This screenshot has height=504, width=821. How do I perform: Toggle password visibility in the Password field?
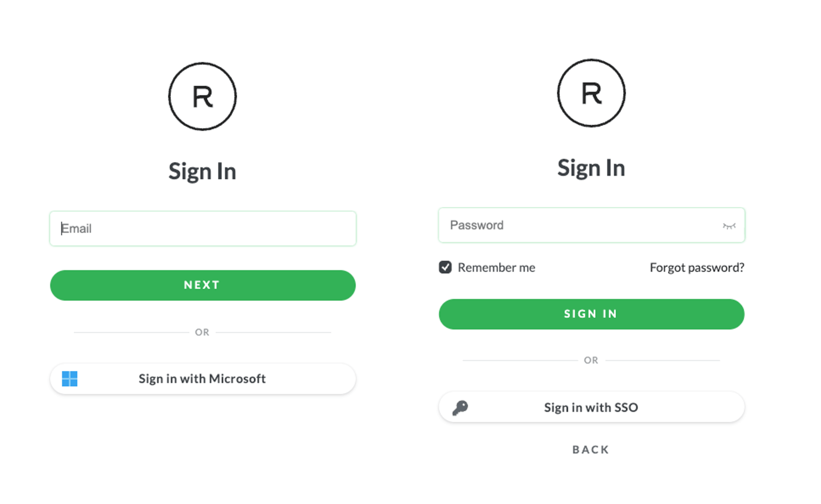[729, 225]
